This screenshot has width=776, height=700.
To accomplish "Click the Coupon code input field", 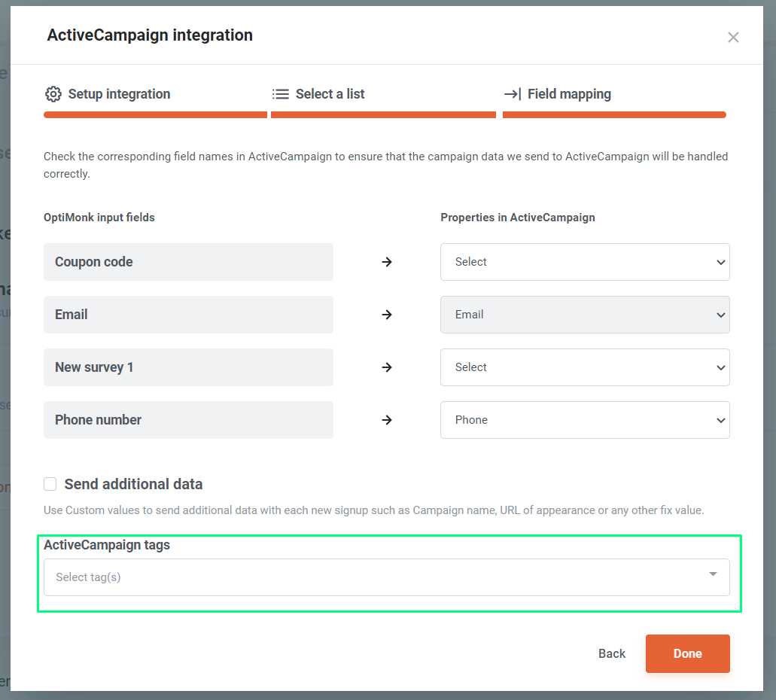I will (188, 262).
